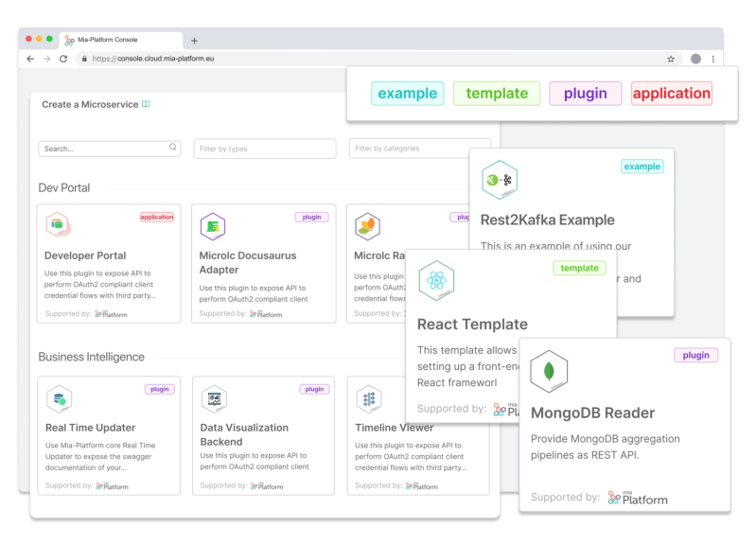Click Mia-Platform logo on Developer Portal card
This screenshot has width=756, height=545.
coord(111,314)
